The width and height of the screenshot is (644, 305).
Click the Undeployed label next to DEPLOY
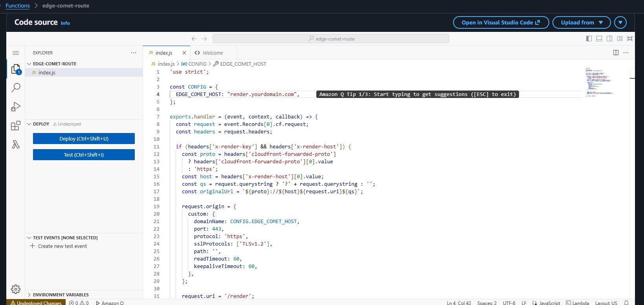pos(67,124)
